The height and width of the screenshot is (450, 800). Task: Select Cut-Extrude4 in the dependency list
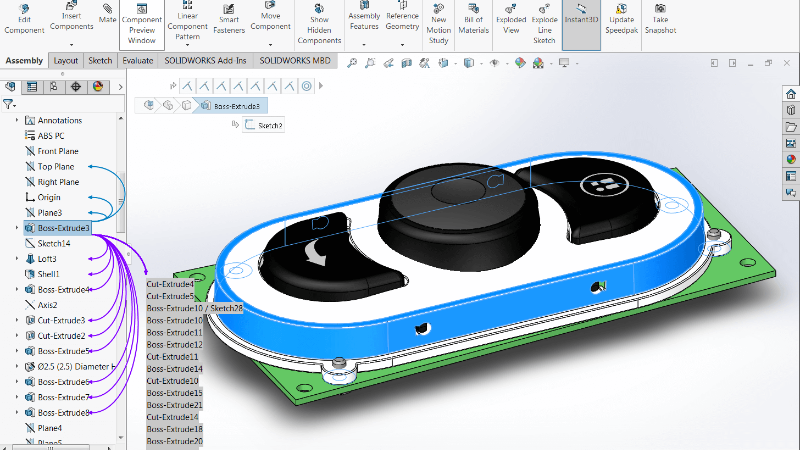[171, 284]
